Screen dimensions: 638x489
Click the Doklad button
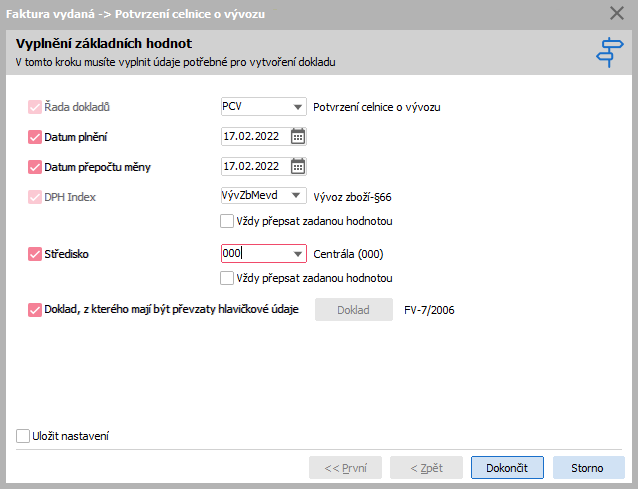[x=354, y=310]
